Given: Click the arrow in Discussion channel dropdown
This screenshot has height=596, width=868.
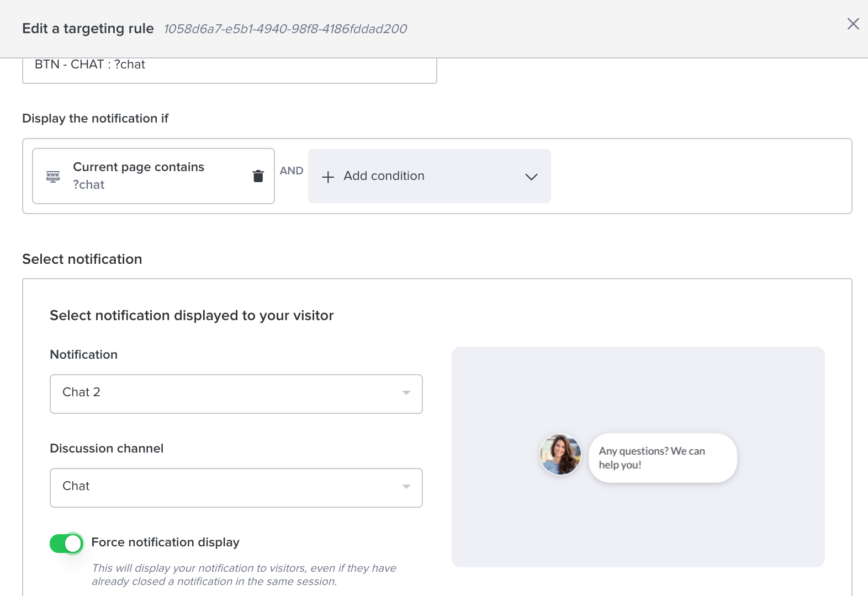Looking at the screenshot, I should pyautogui.click(x=406, y=487).
